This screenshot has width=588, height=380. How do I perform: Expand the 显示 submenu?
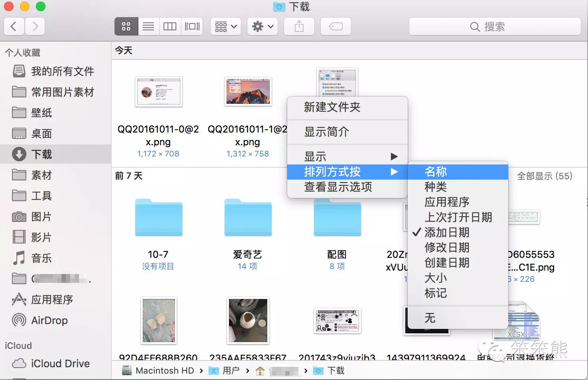click(x=347, y=156)
